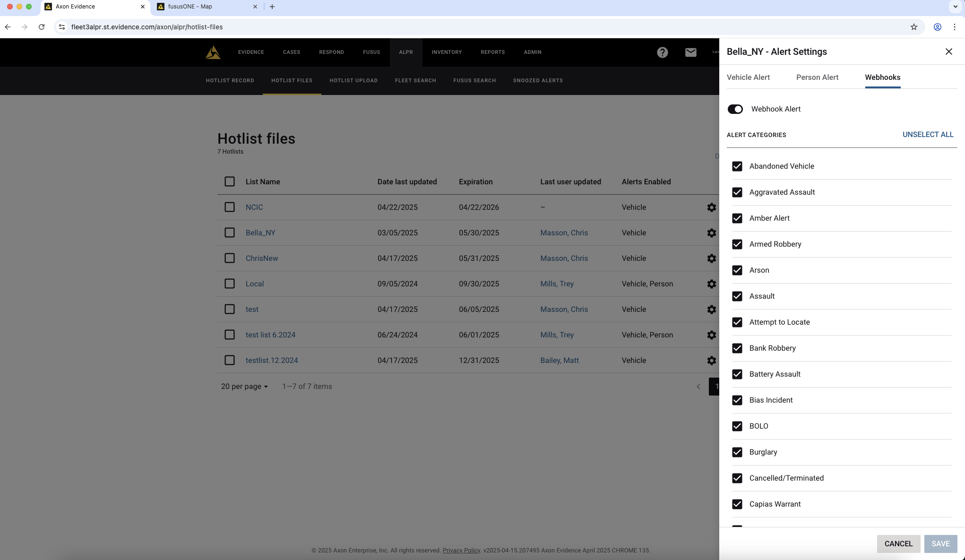
Task: Switch to the Person Alert tab
Action: pyautogui.click(x=817, y=77)
